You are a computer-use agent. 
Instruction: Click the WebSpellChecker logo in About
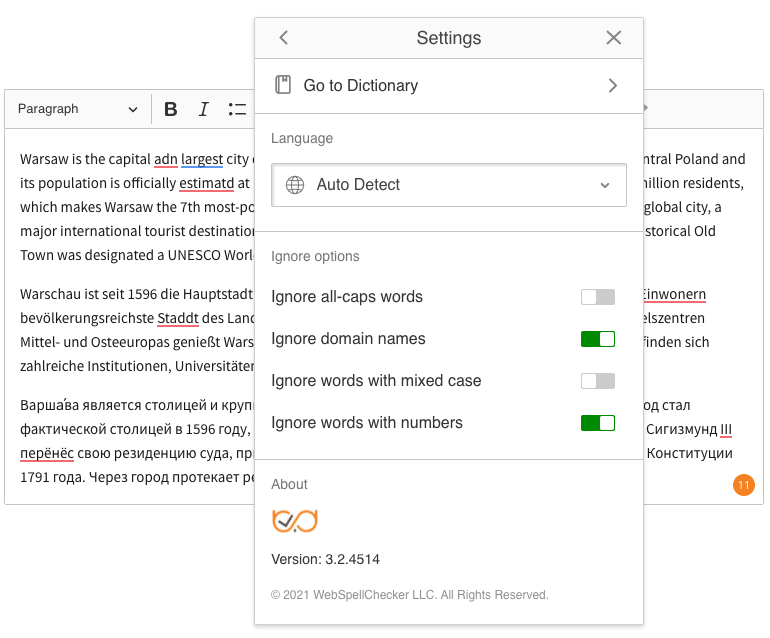(x=295, y=521)
